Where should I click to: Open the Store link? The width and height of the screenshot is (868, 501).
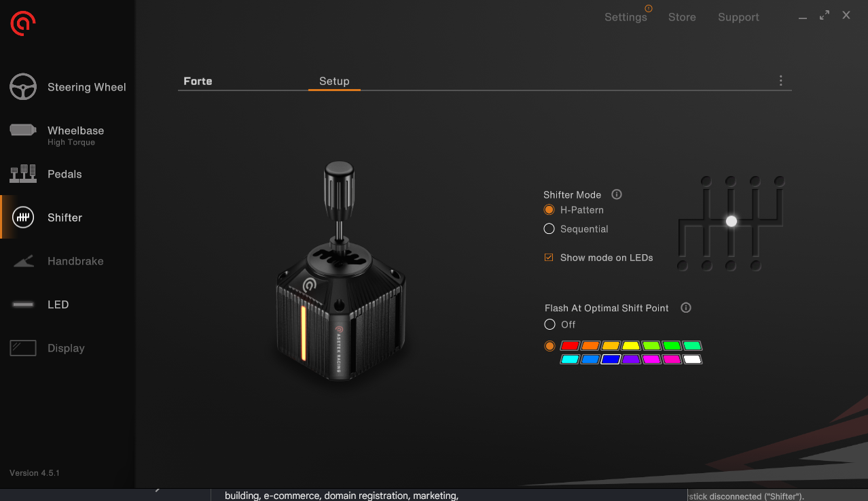pos(682,17)
